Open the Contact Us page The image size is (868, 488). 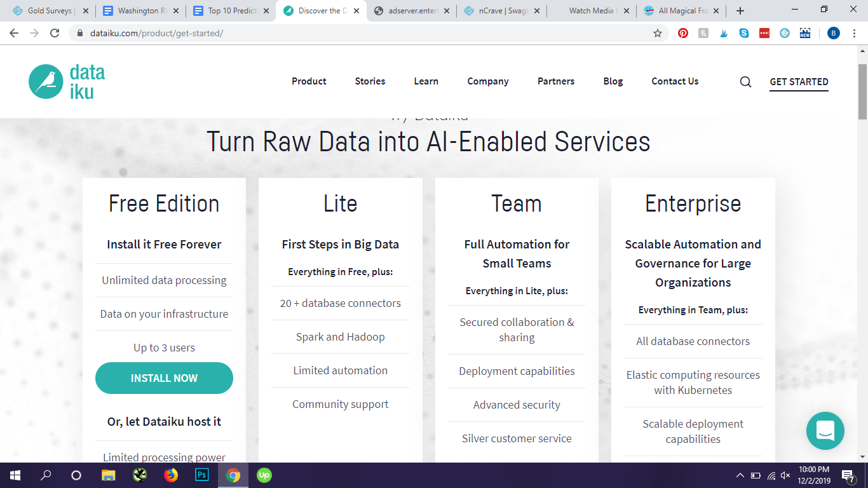[x=675, y=81]
